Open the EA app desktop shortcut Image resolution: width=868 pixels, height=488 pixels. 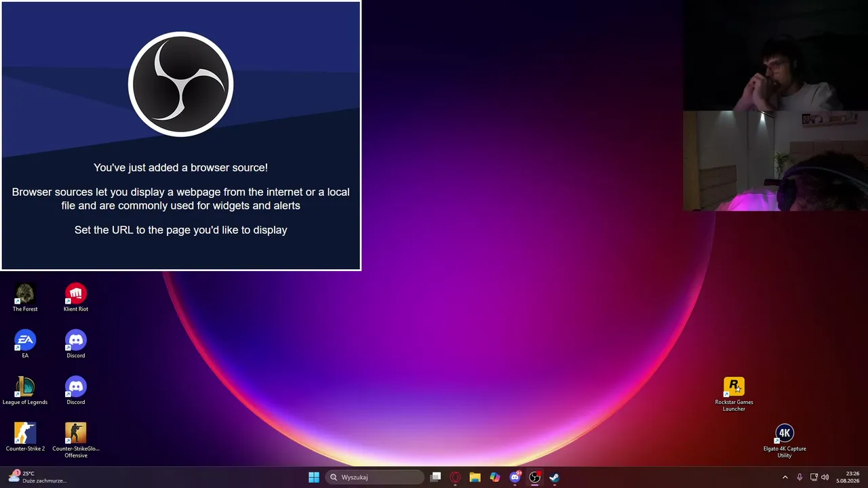[x=25, y=344]
